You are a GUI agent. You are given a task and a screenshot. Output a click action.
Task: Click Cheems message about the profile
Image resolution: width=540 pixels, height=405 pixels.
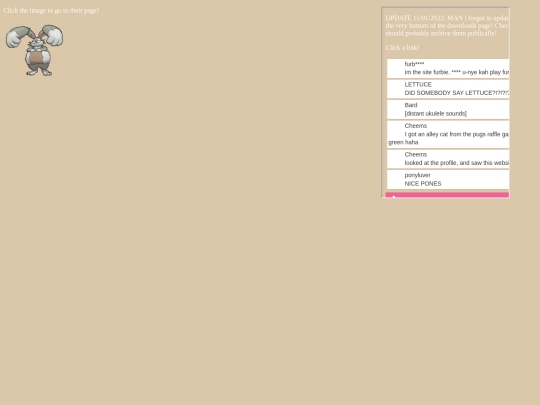click(448, 159)
